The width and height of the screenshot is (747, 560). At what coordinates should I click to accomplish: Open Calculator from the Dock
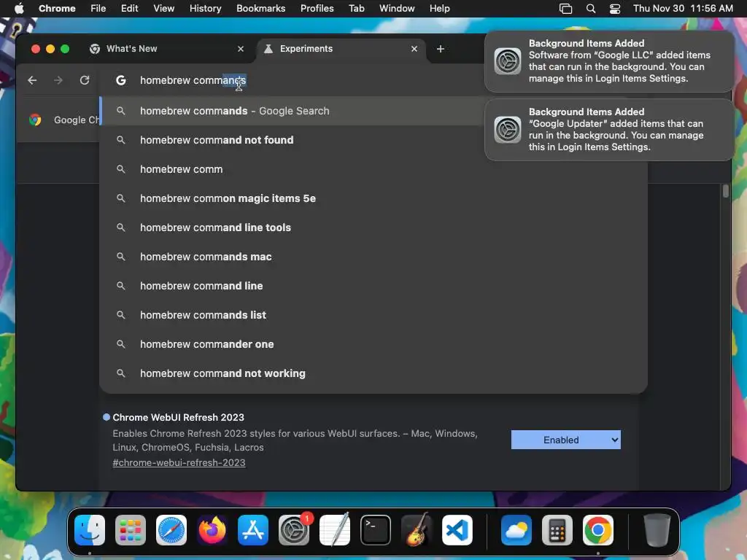point(557,530)
